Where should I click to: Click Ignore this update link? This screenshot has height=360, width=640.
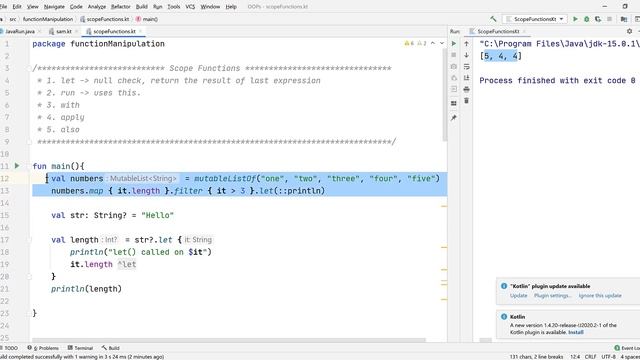(600, 296)
